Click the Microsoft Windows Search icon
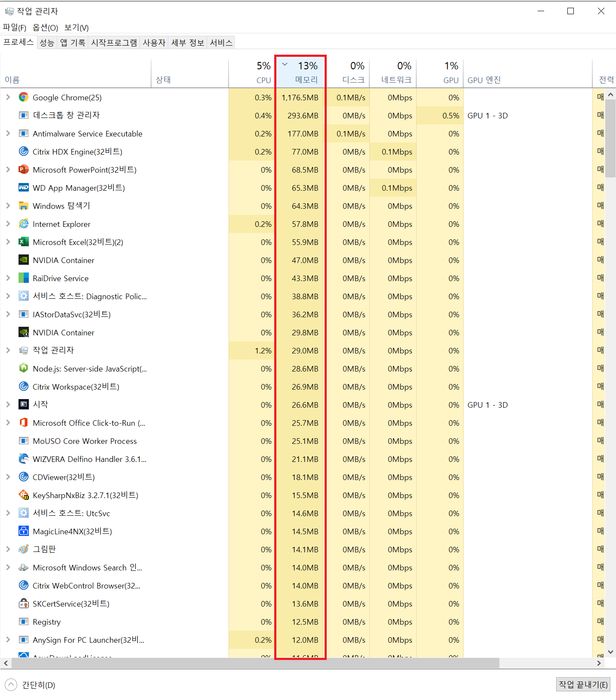Screen dimensions: 616x700 tap(24, 567)
